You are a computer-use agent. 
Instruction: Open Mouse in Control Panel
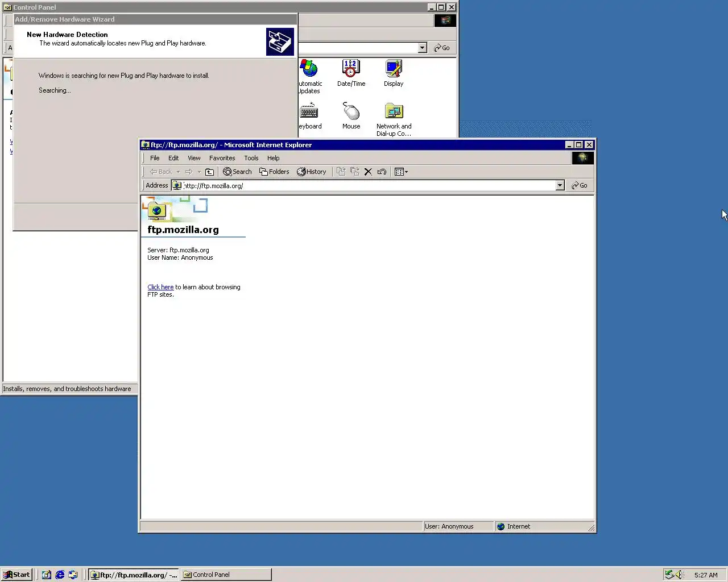point(351,116)
